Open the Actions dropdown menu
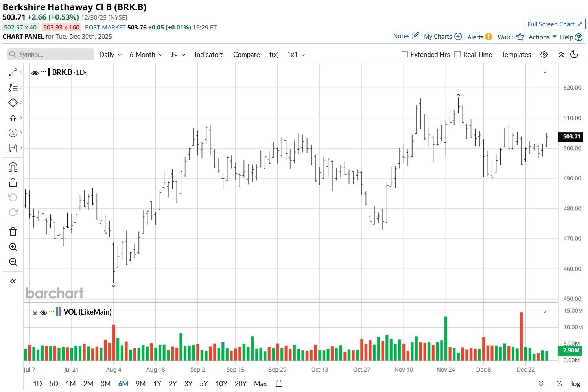588x392 pixels. pos(542,37)
